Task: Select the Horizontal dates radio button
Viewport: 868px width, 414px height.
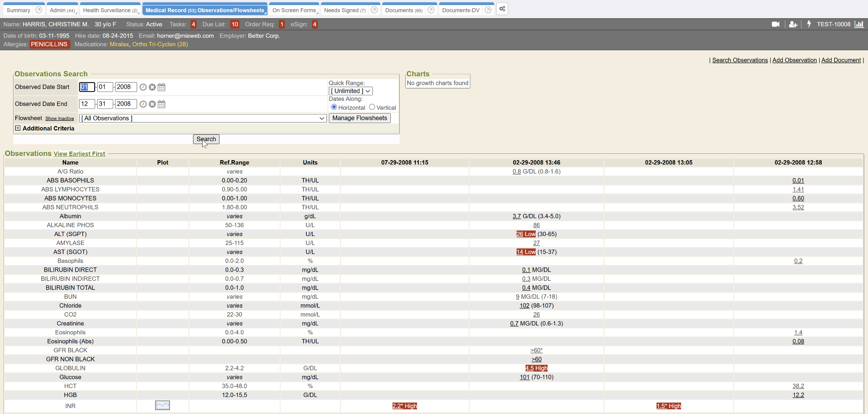Action: [334, 107]
